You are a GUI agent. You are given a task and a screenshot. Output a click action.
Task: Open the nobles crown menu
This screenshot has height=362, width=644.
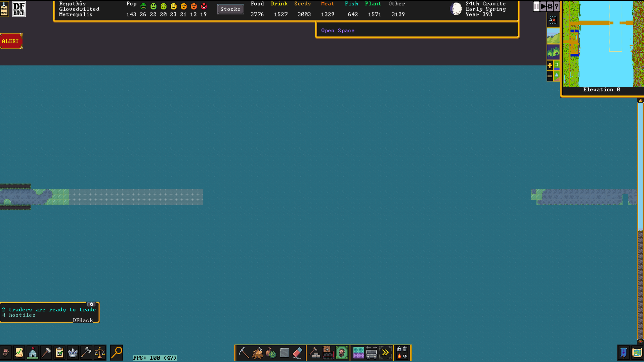(x=73, y=353)
